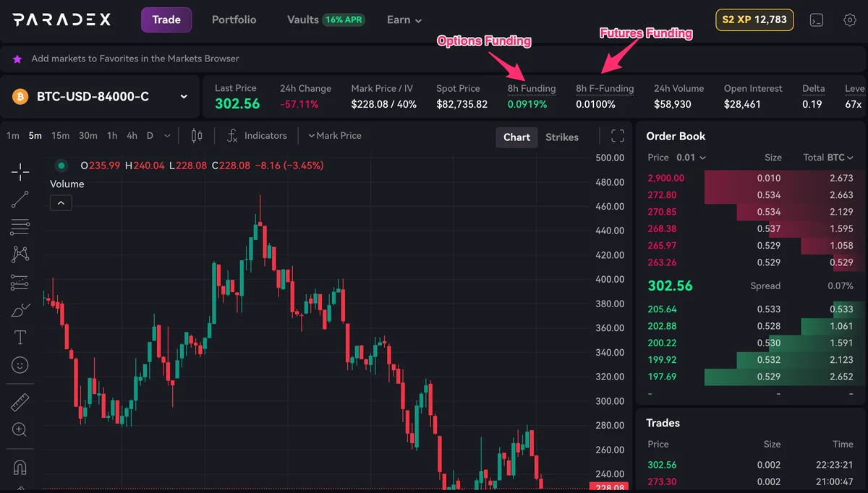Click the 8h Funding label
Screen dimensions: 868x493
[532, 88]
